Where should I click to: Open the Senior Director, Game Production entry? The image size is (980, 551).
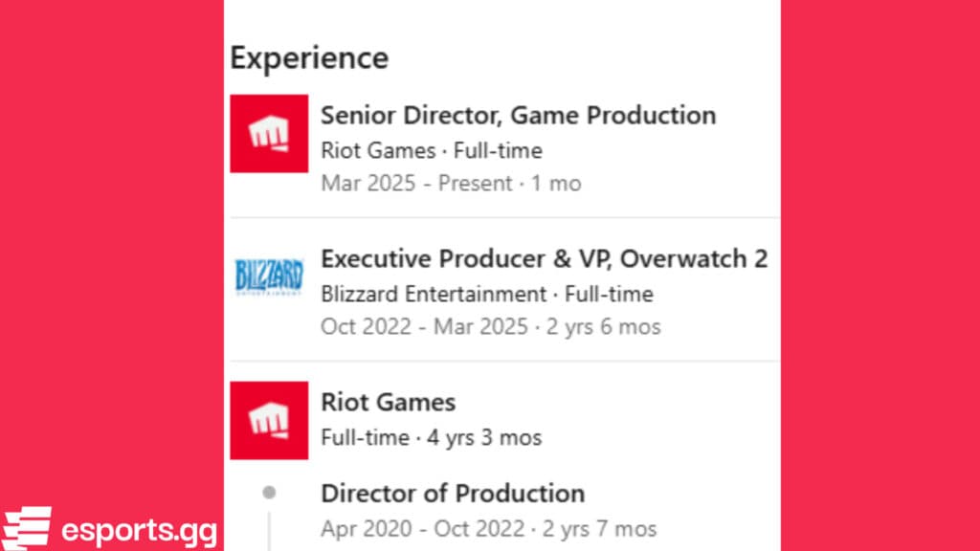click(x=518, y=115)
